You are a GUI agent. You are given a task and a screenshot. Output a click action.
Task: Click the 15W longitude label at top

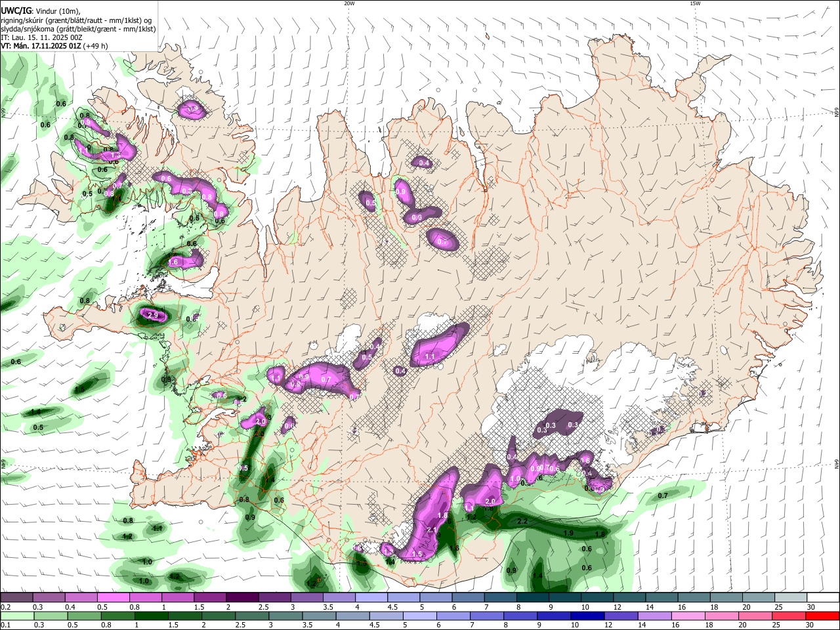[695, 3]
